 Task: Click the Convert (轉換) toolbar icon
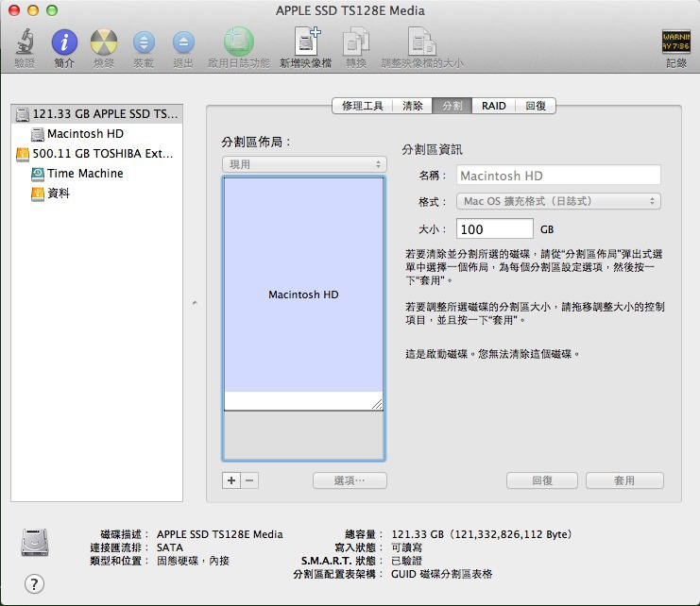[356, 42]
